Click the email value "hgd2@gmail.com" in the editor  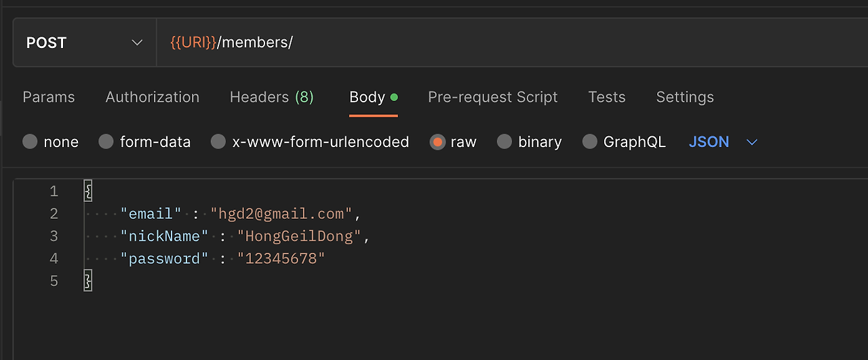(281, 214)
